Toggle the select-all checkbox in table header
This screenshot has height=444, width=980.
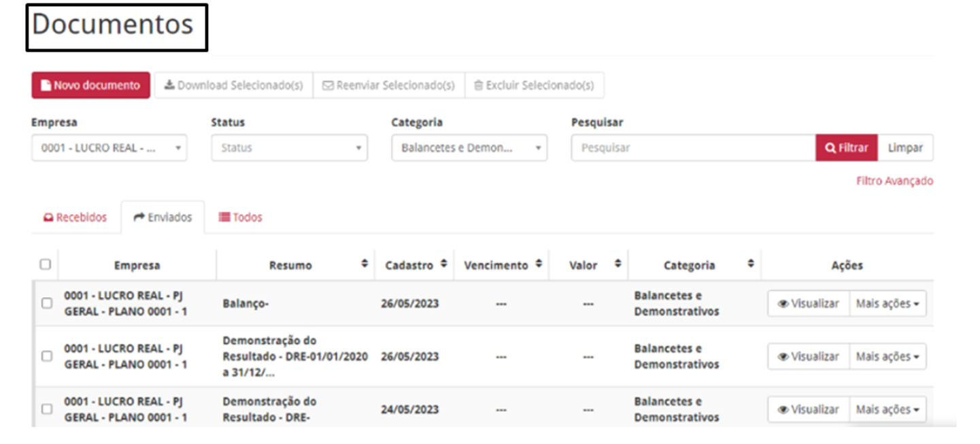(46, 264)
